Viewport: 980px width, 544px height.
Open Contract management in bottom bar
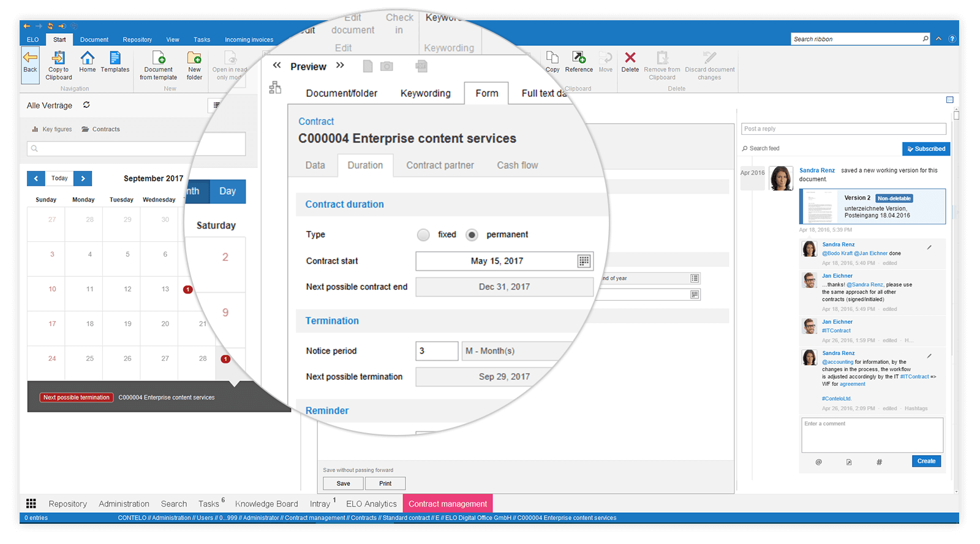coord(448,504)
